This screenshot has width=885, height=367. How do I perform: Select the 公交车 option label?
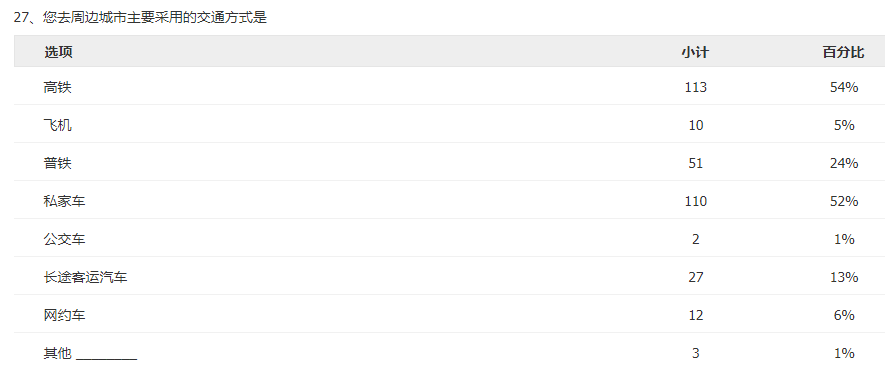pyautogui.click(x=64, y=239)
